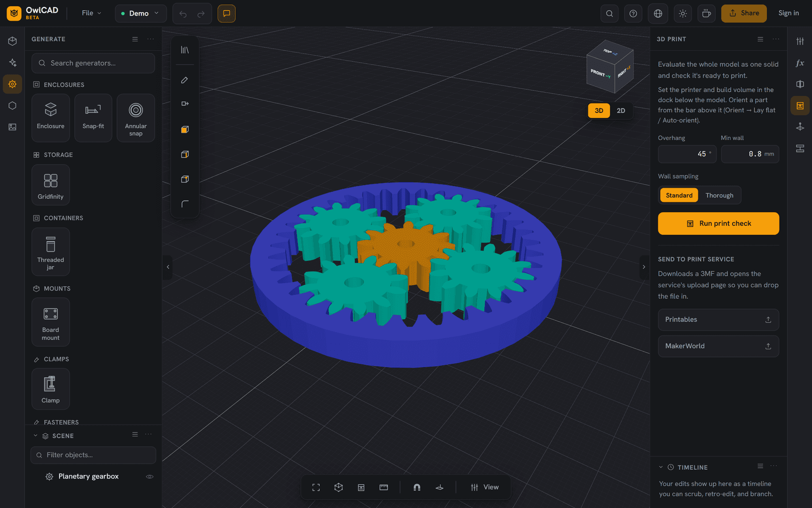Open the Enclosure generator
Screen dimensions: 812x508
pyautogui.click(x=51, y=118)
